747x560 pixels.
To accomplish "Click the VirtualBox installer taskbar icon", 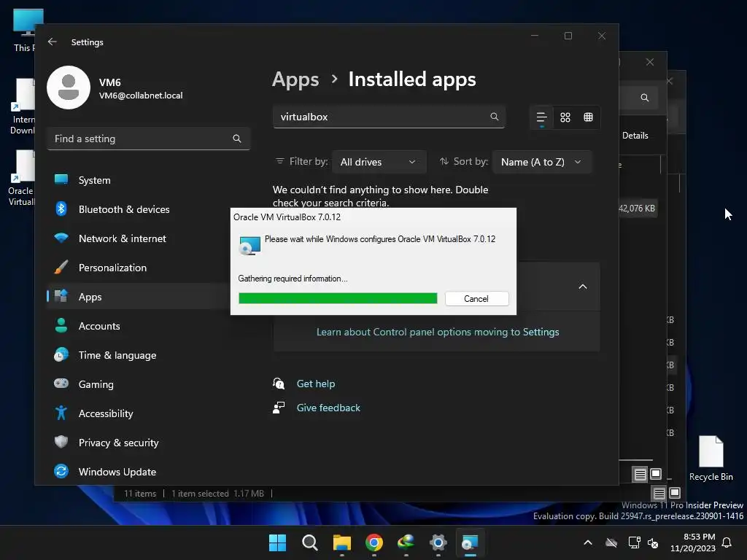I will pyautogui.click(x=471, y=542).
